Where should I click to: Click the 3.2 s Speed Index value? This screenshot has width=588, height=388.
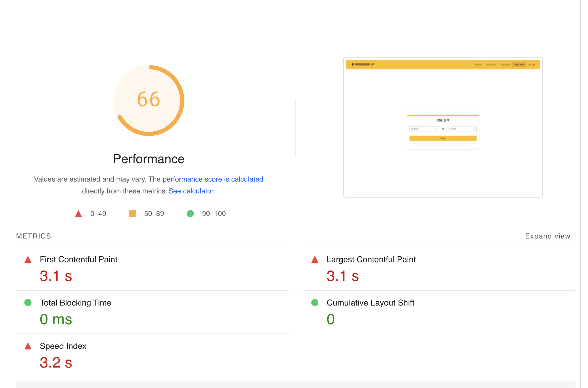coord(56,363)
